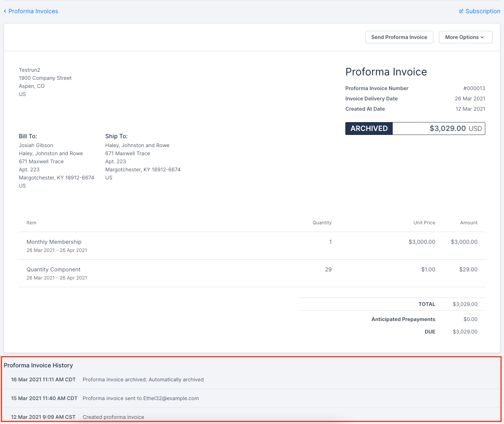This screenshot has height=424, width=504.
Task: Click the Ship To heading
Action: click(116, 136)
